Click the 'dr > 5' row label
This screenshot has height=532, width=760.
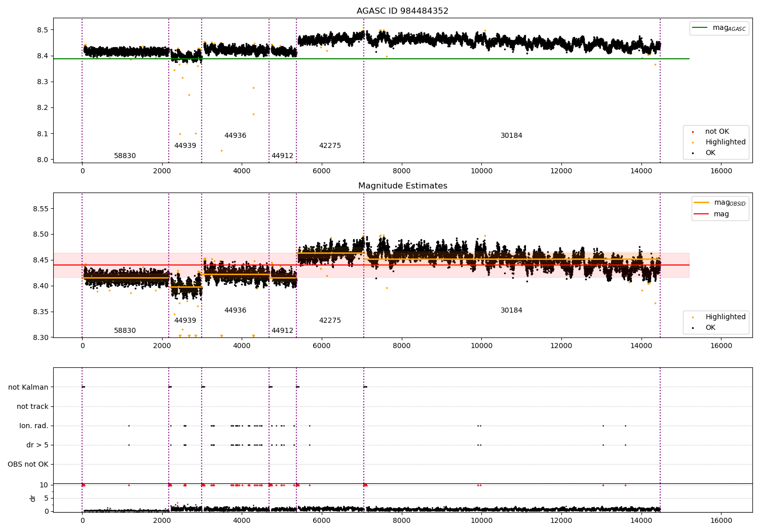point(37,445)
